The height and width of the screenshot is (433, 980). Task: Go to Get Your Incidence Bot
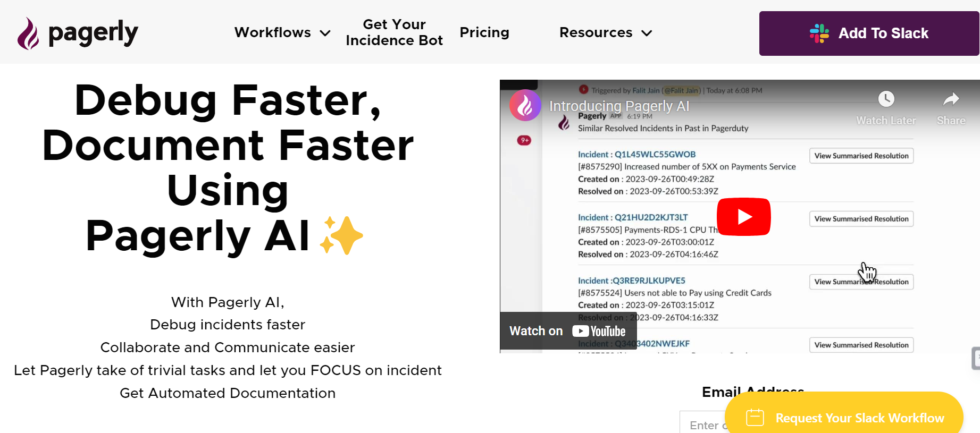tap(394, 32)
